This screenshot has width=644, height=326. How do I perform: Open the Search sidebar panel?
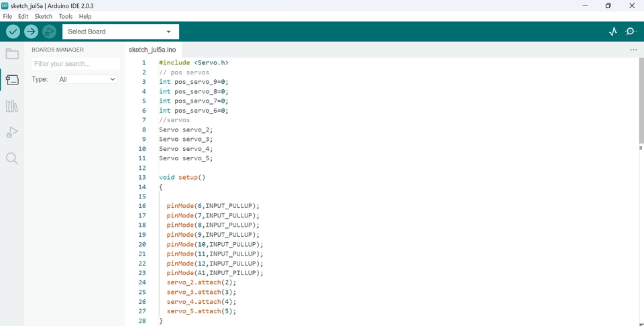pyautogui.click(x=12, y=158)
